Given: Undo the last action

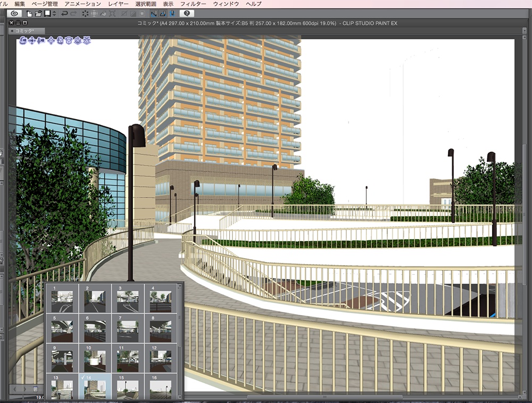Looking at the screenshot, I should pos(64,14).
